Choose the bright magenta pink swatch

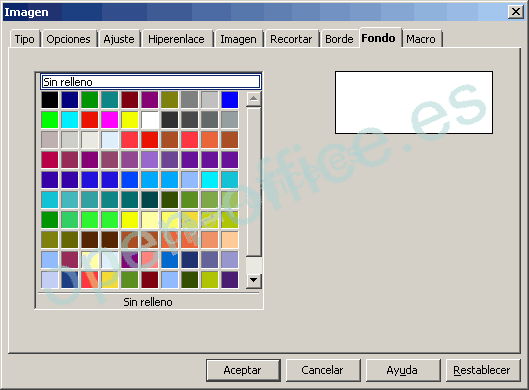pos(110,119)
